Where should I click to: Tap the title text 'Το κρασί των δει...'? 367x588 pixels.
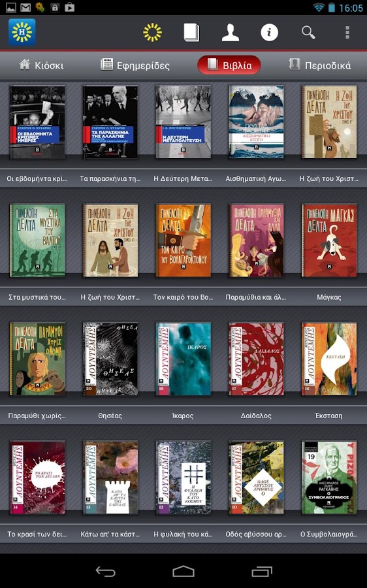37,534
